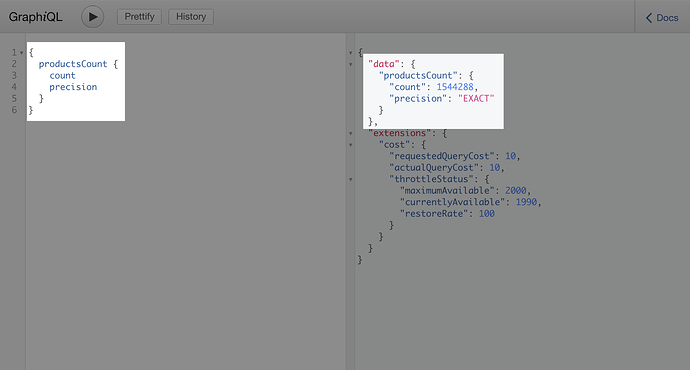Click the "EXACT" precision value
The width and height of the screenshot is (690, 370).
pos(476,99)
